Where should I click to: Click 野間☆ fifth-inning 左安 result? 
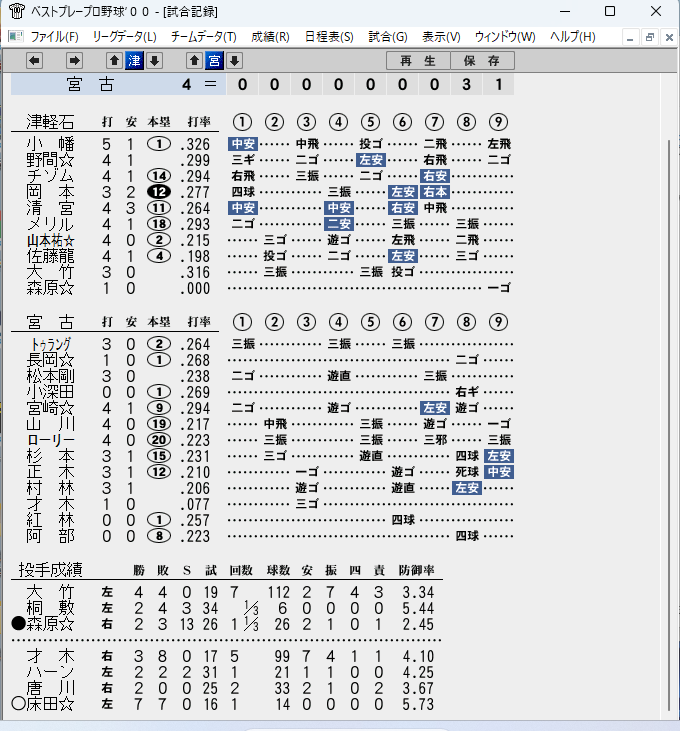click(371, 160)
